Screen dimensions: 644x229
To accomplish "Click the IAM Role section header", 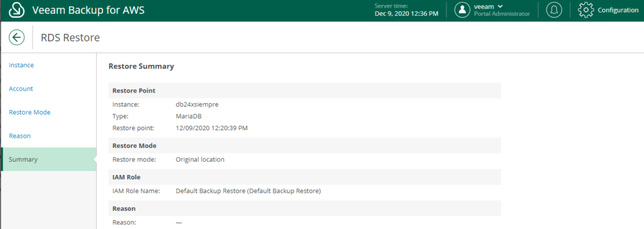I will coord(304,177).
